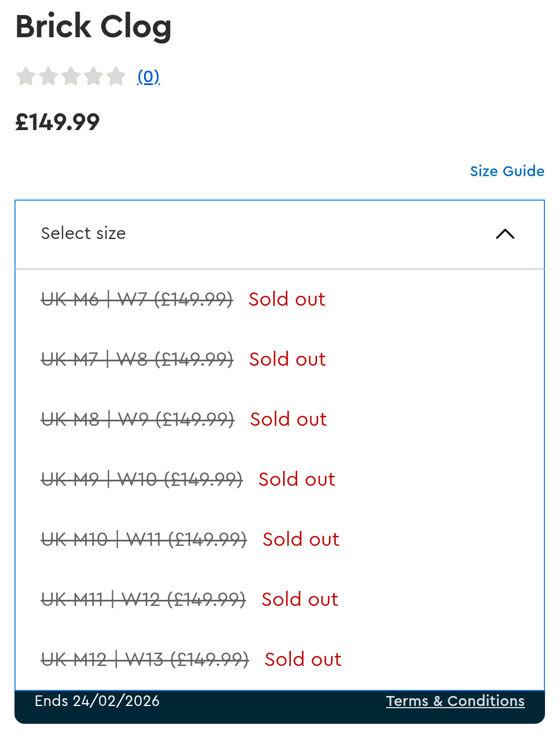560x741 pixels.
Task: Select size UK M7 | W8 option
Action: (137, 360)
